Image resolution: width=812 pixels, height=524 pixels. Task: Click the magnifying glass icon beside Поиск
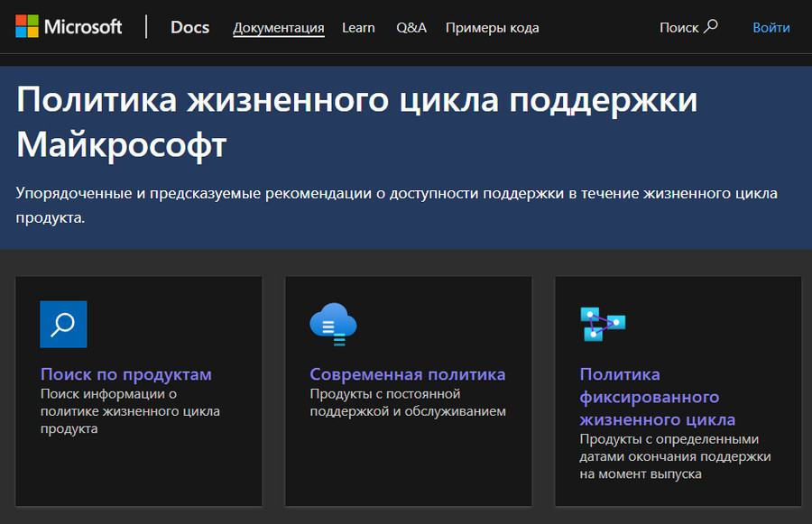point(711,26)
